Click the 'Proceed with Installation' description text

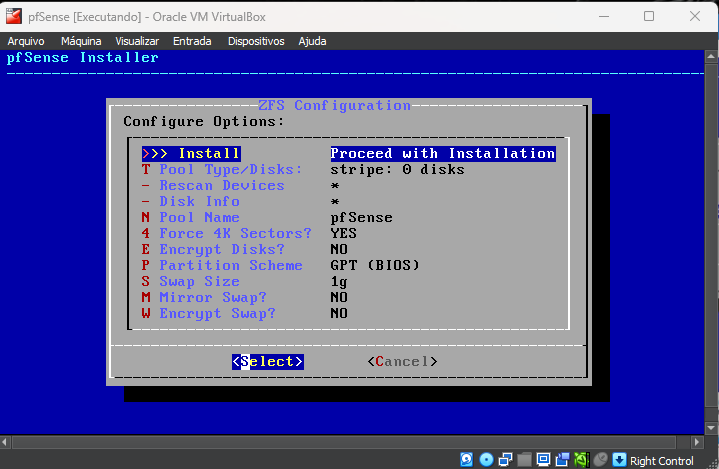click(443, 154)
